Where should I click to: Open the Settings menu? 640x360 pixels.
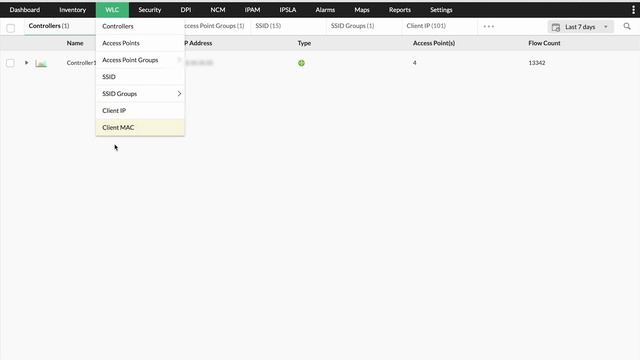[x=441, y=10]
